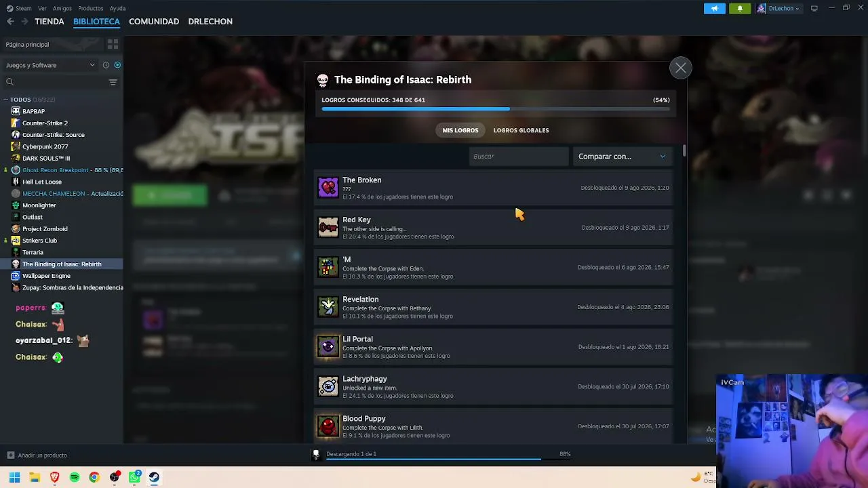The width and height of the screenshot is (868, 488).
Task: Collapse the TODOS library category
Action: coord(5,100)
